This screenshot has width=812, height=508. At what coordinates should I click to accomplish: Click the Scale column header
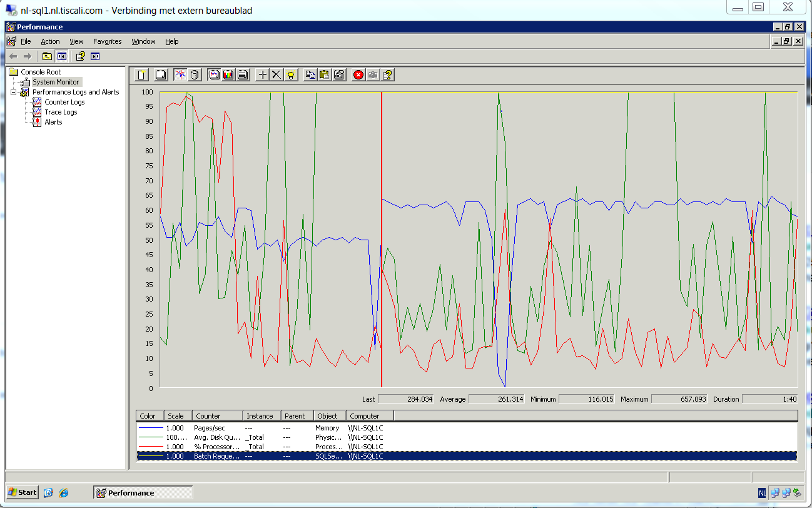[178, 415]
